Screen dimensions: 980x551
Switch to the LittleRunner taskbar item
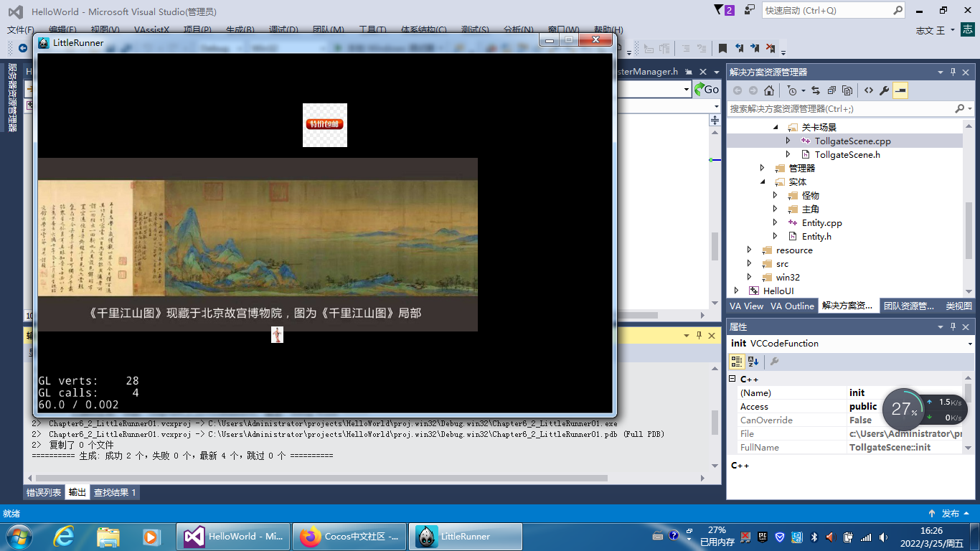pos(465,536)
